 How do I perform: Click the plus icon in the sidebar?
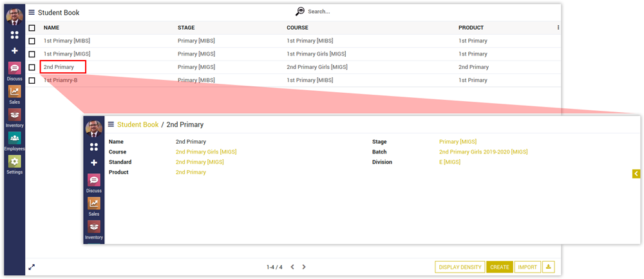point(14,50)
